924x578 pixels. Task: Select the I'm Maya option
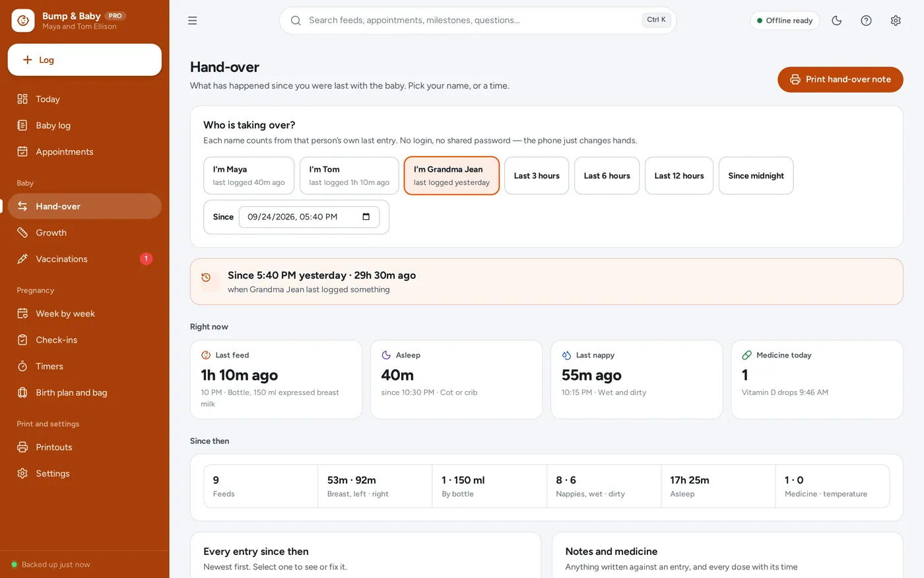click(x=249, y=176)
